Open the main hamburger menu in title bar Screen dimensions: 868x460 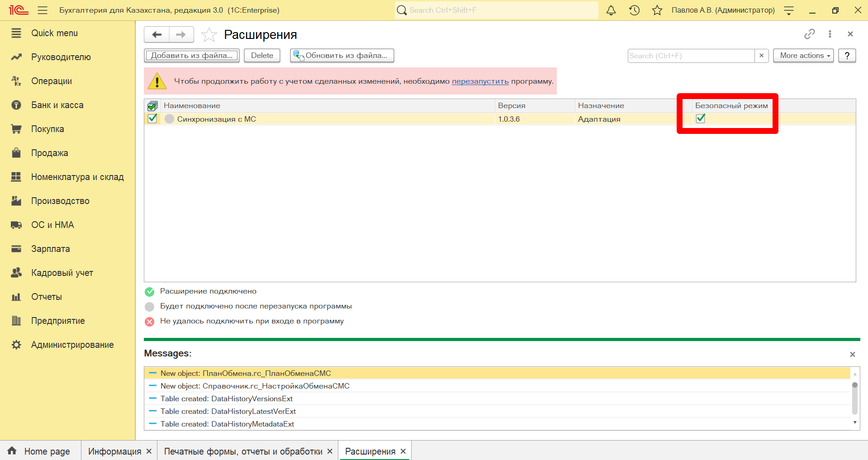43,10
